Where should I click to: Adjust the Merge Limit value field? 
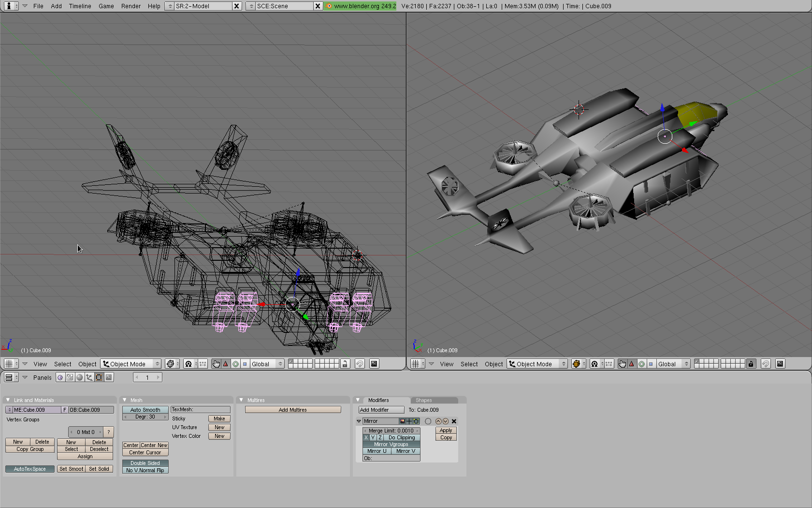pyautogui.click(x=391, y=431)
